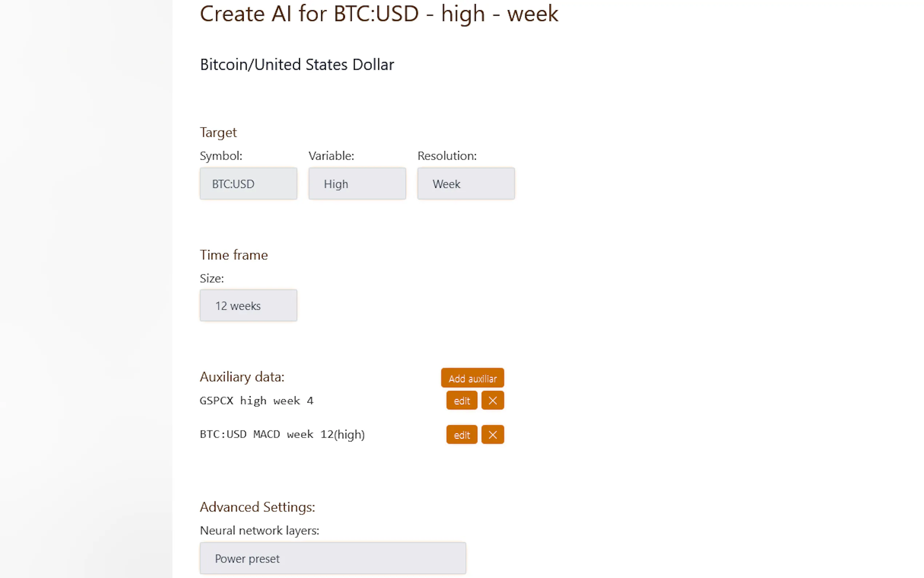
Task: Expand the Resolution dropdown showing Week
Action: [466, 183]
